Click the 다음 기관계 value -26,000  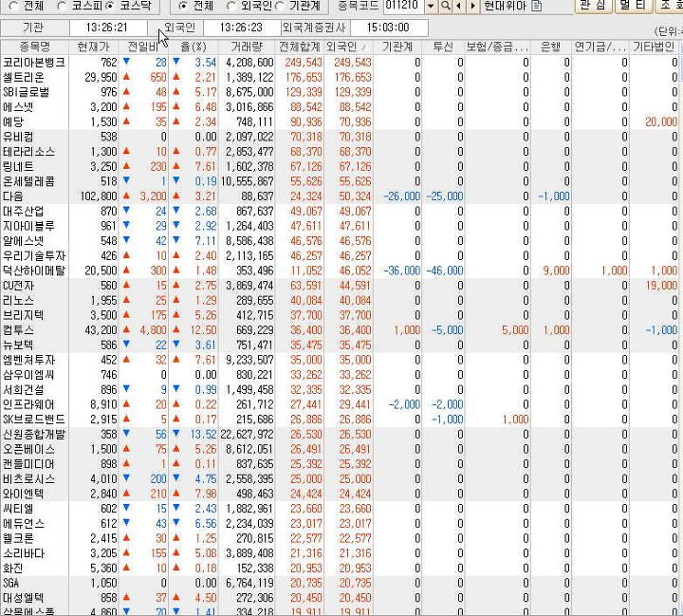click(x=402, y=196)
